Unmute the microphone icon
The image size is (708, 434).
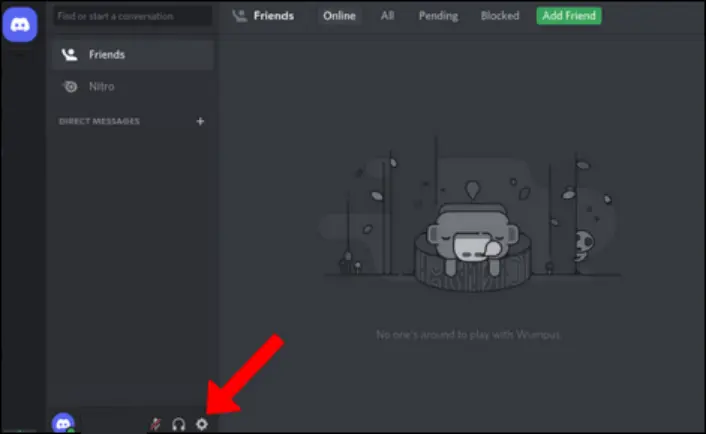155,424
